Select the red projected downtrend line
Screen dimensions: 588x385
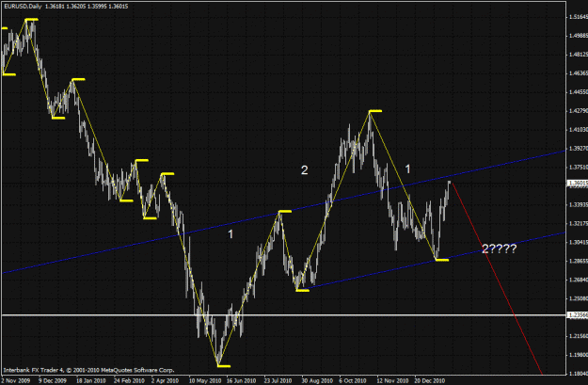point(498,278)
